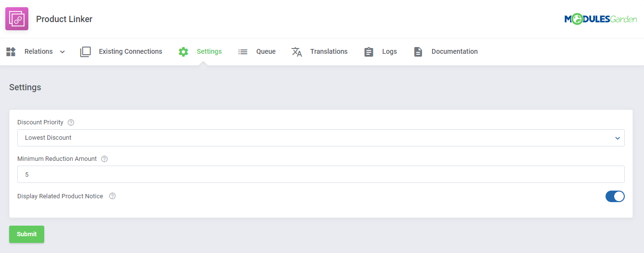Viewport: 644px width, 253px height.
Task: Click the Product Linker logo icon
Action: 17,19
